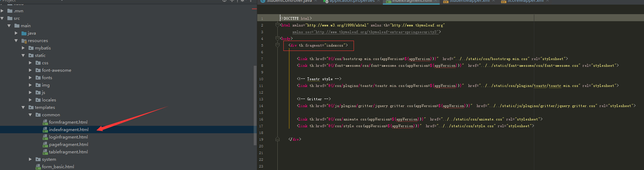Expand the locales folder arrow
644x170 pixels.
pyautogui.click(x=30, y=100)
